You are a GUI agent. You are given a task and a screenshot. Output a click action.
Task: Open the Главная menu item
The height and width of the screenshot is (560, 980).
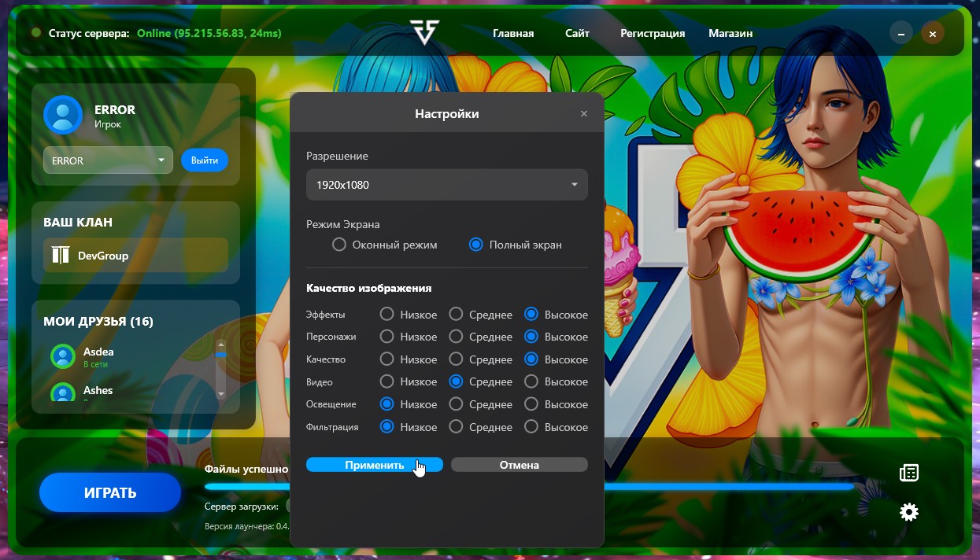(513, 34)
